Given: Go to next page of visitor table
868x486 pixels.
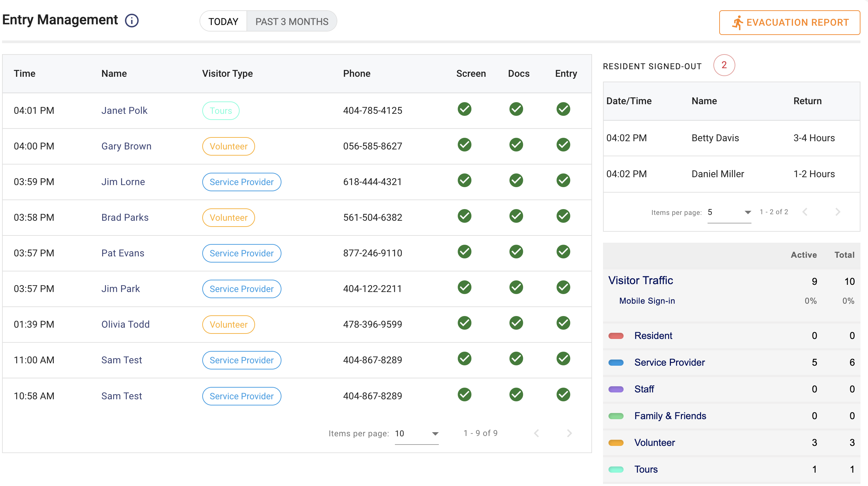Looking at the screenshot, I should coord(569,434).
